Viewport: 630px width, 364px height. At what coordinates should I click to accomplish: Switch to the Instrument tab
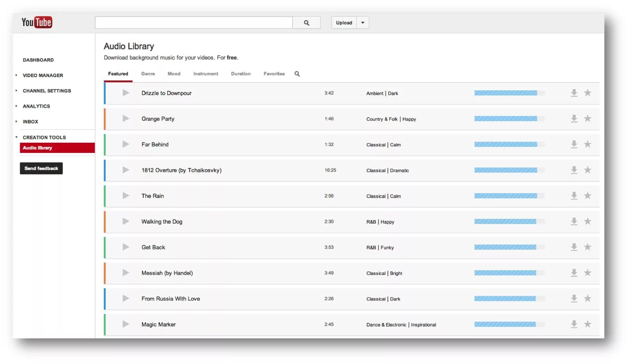[x=206, y=74]
